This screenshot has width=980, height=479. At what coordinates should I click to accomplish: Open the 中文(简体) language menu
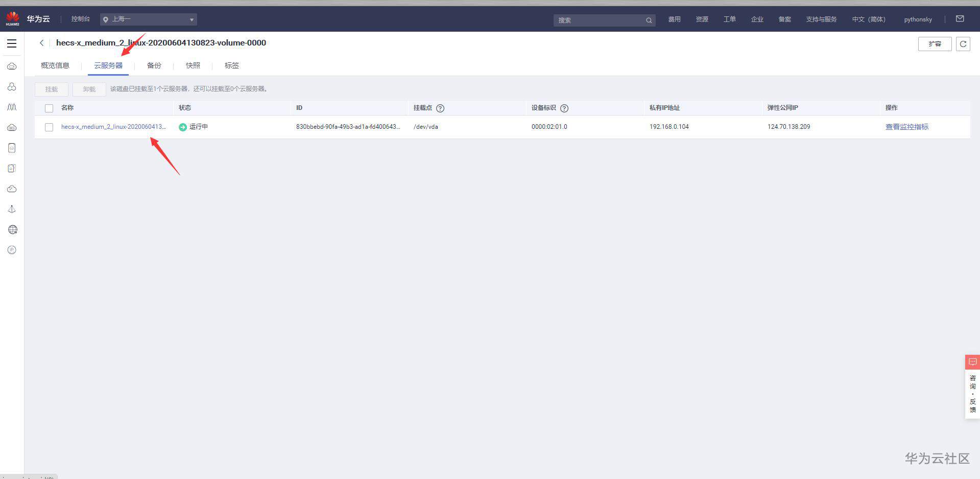tap(869, 19)
